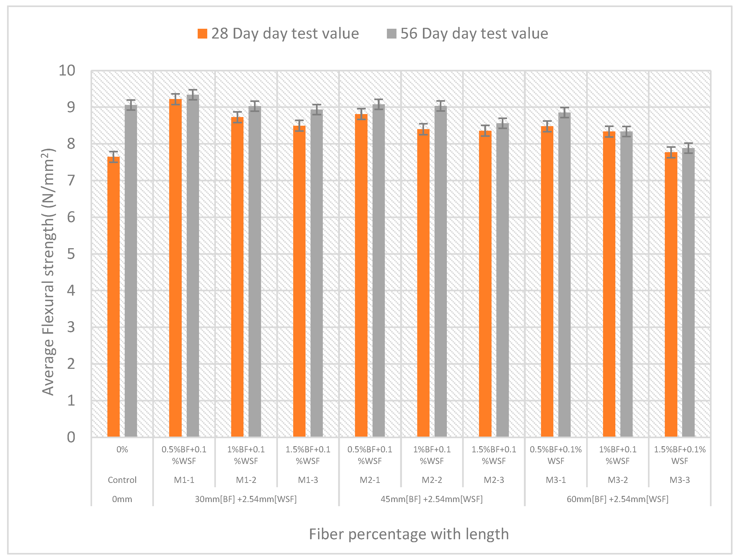Select the '45mm[BF] +2.54mm[WSF]' group label
Screen dimensions: 738x560
click(432, 499)
